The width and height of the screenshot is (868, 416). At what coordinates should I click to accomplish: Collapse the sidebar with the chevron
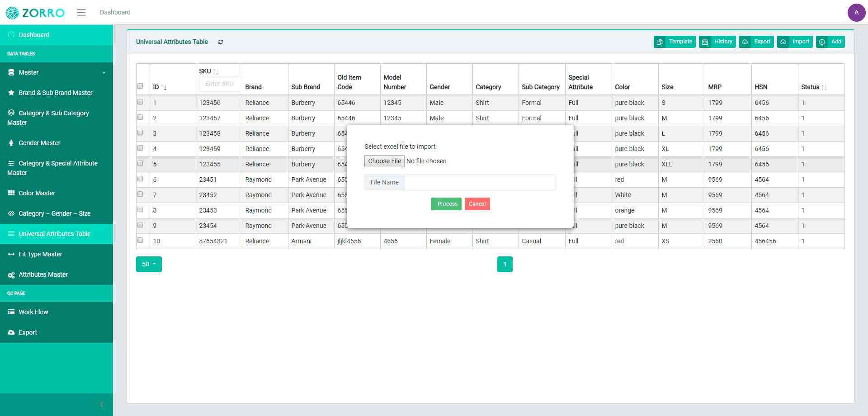pyautogui.click(x=102, y=405)
